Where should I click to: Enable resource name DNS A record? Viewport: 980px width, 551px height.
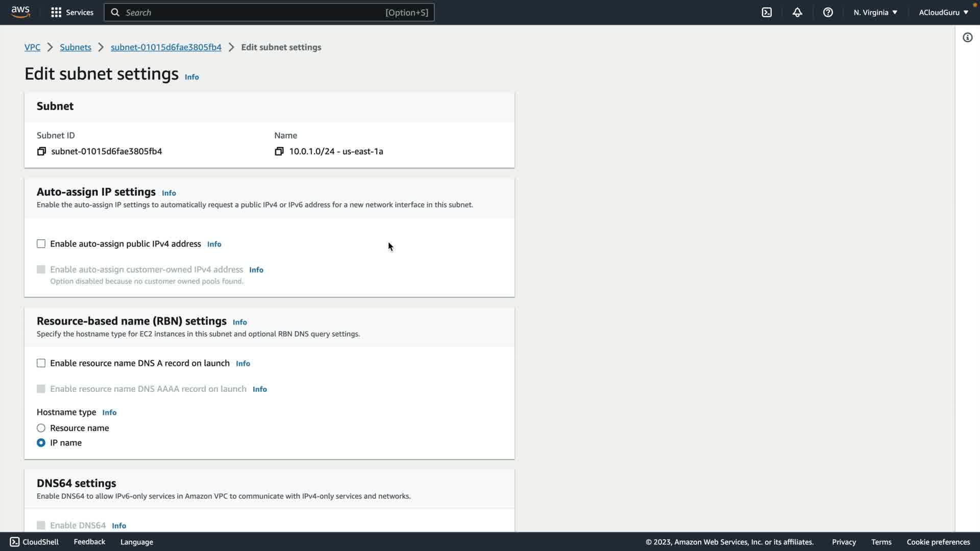pyautogui.click(x=41, y=363)
